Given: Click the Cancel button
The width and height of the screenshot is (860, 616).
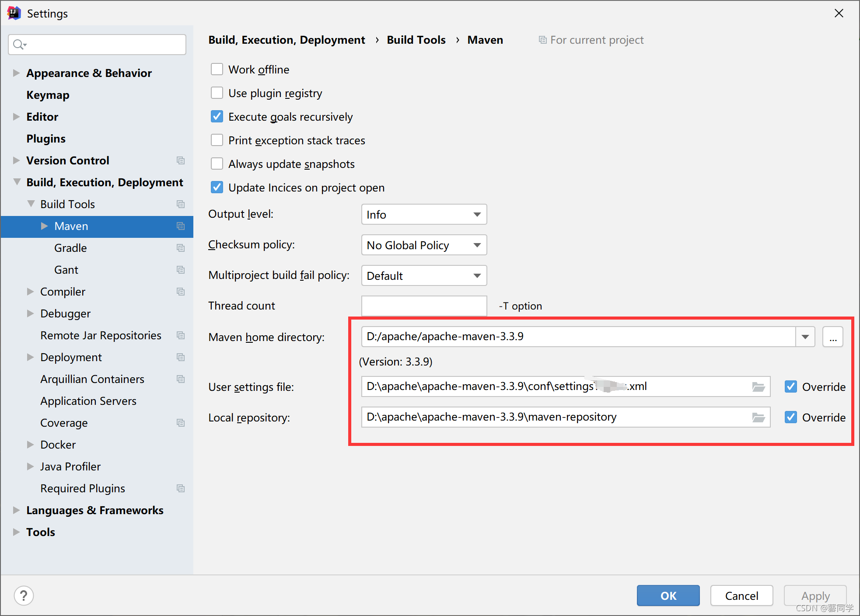Looking at the screenshot, I should coord(741,595).
